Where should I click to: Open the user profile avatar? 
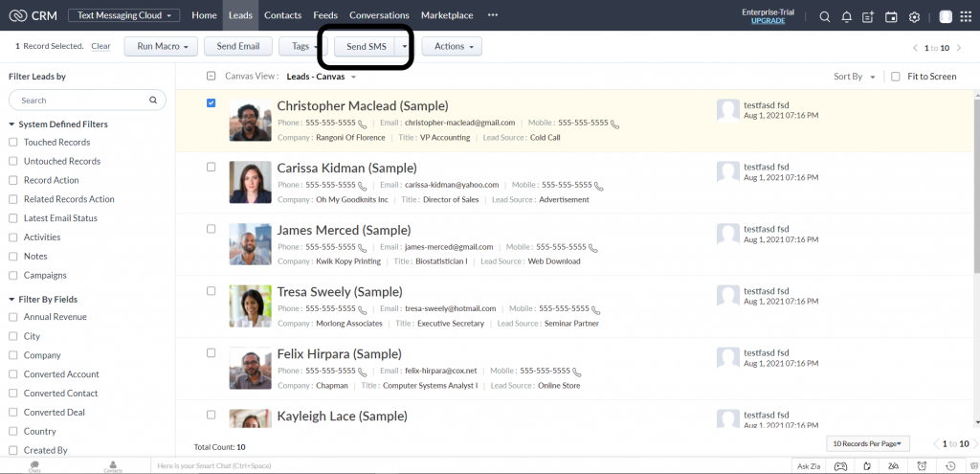pos(946,17)
